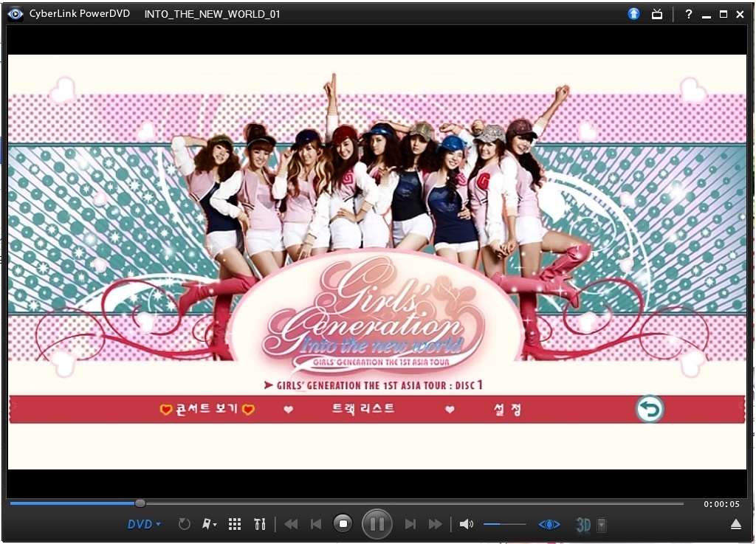Toggle 3D playback mode

[583, 524]
